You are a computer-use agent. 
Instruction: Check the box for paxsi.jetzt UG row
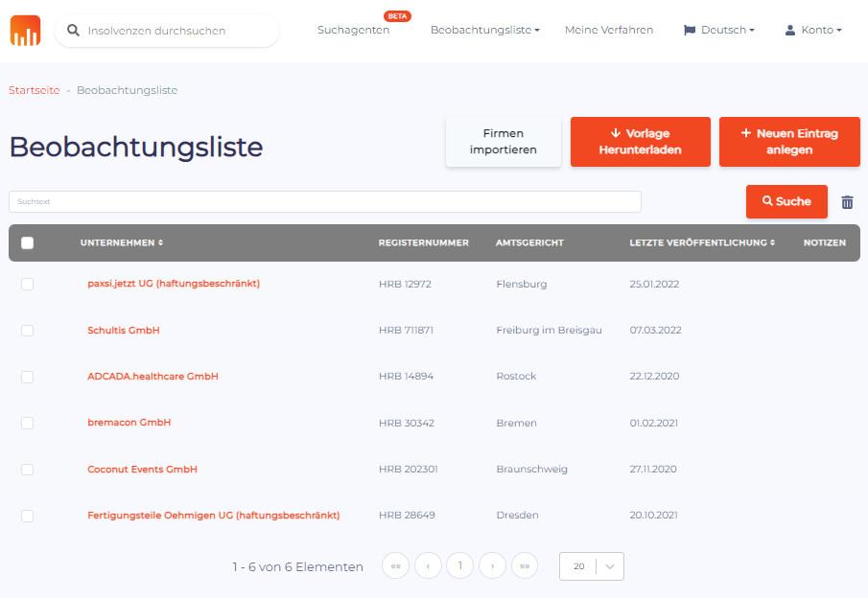click(x=27, y=284)
